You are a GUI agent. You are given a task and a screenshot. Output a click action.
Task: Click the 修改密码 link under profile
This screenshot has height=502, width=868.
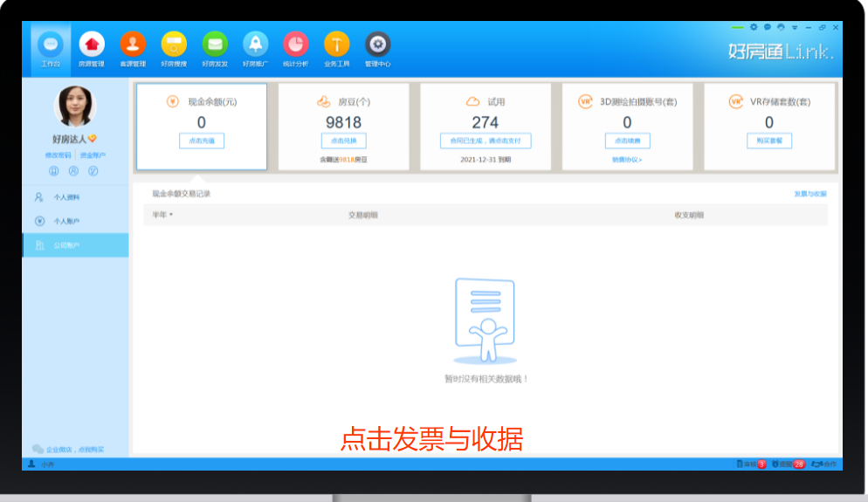59,155
